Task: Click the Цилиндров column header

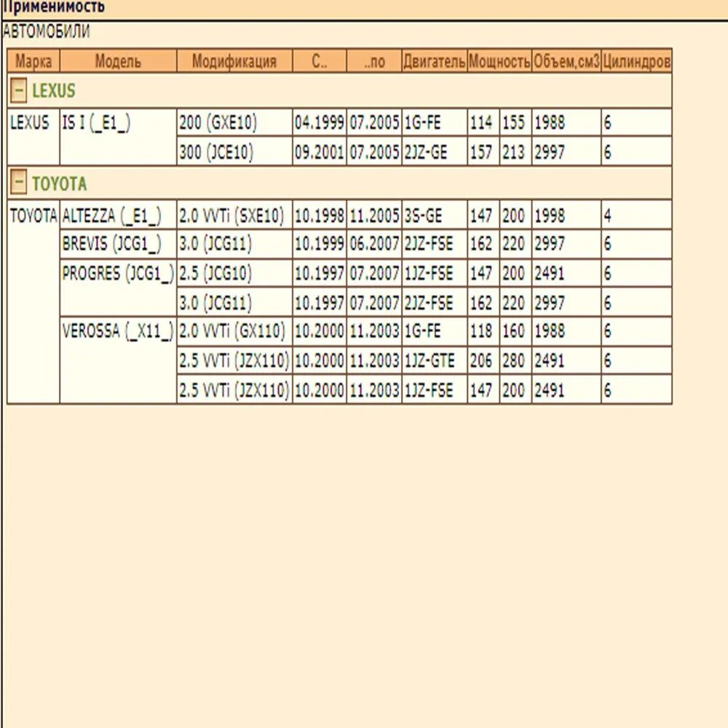Action: [x=636, y=61]
